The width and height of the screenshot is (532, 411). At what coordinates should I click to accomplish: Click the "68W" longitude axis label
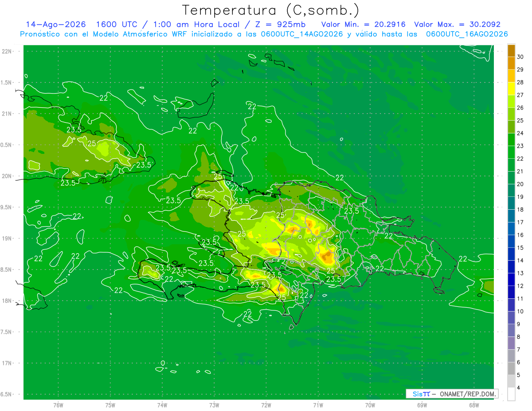(474, 406)
